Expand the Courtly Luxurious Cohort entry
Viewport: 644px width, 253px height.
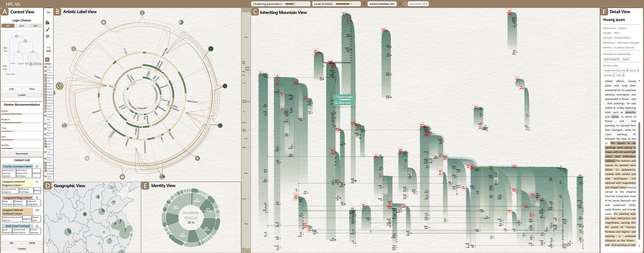18,166
